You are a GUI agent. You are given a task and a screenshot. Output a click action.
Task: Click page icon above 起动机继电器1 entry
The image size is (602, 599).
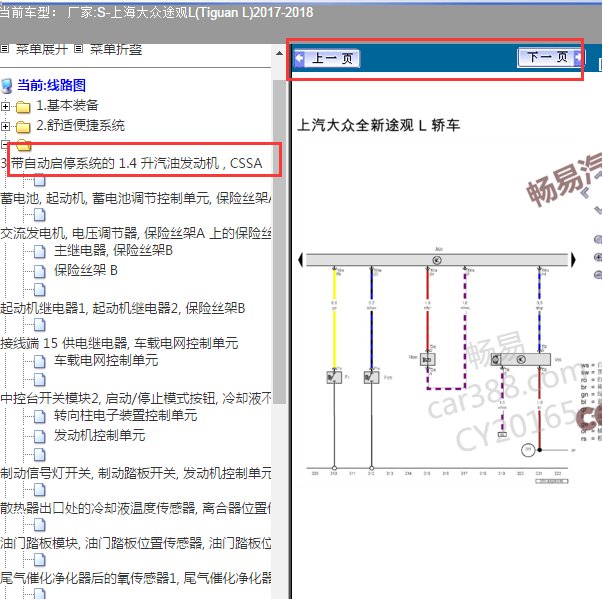point(40,290)
